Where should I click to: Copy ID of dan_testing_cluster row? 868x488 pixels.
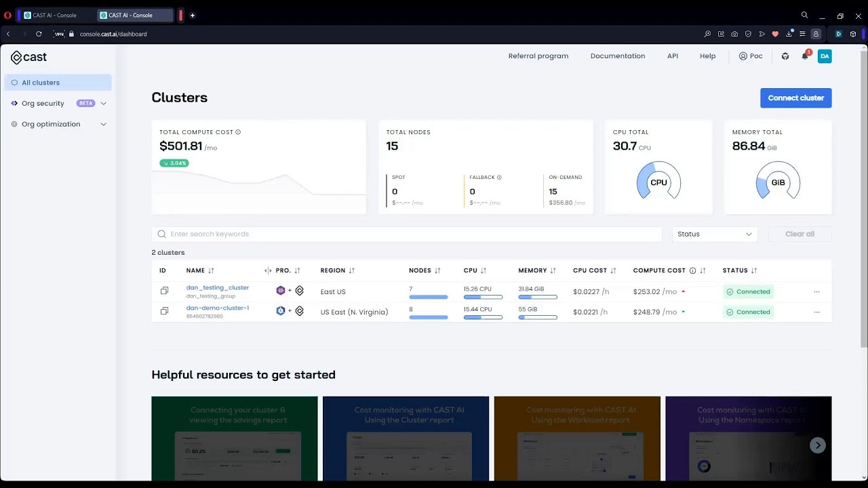coord(164,291)
